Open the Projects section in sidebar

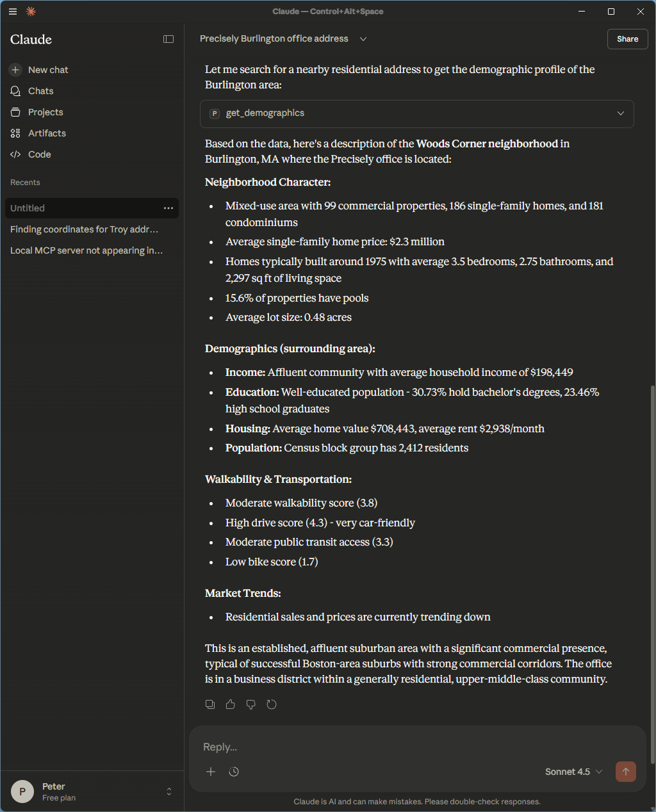(x=45, y=112)
